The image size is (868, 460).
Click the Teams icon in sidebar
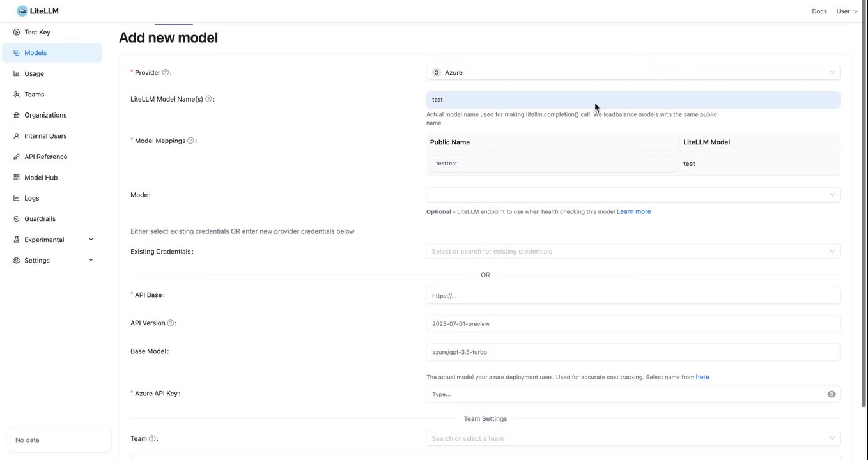(x=17, y=95)
